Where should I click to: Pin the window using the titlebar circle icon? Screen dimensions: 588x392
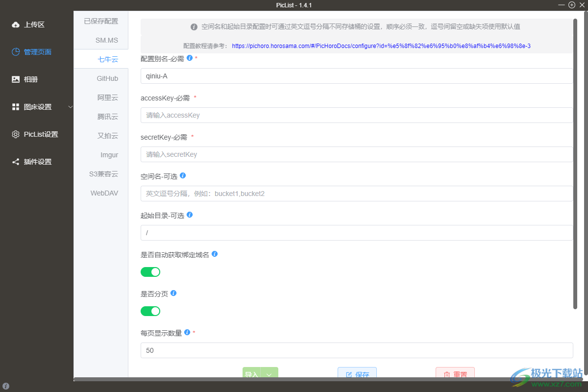[571, 5]
